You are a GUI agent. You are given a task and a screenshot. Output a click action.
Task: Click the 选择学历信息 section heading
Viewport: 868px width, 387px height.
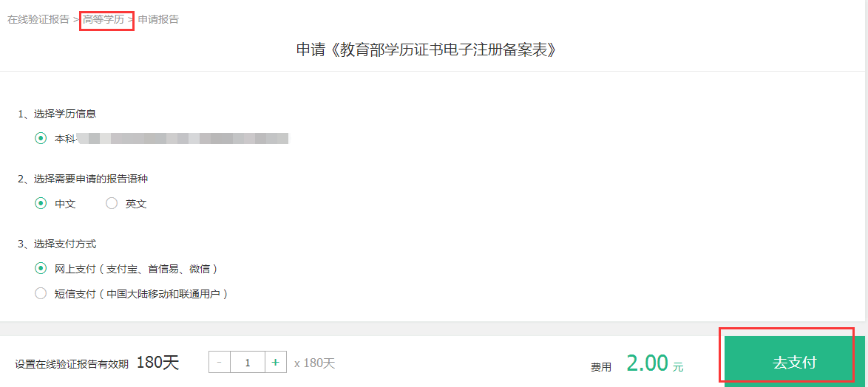(57, 114)
